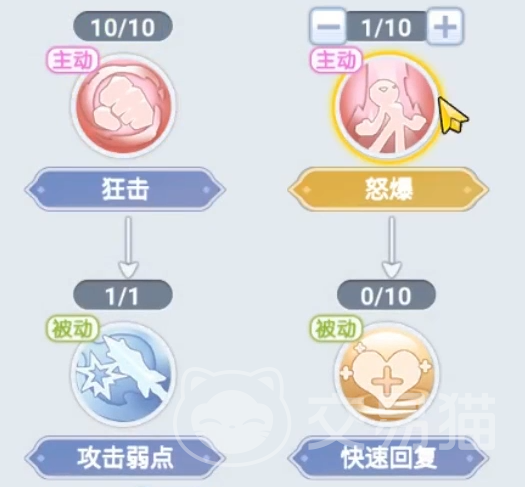Click the 被动 tag on 攻击弱点
The height and width of the screenshot is (487, 525).
[x=73, y=328]
